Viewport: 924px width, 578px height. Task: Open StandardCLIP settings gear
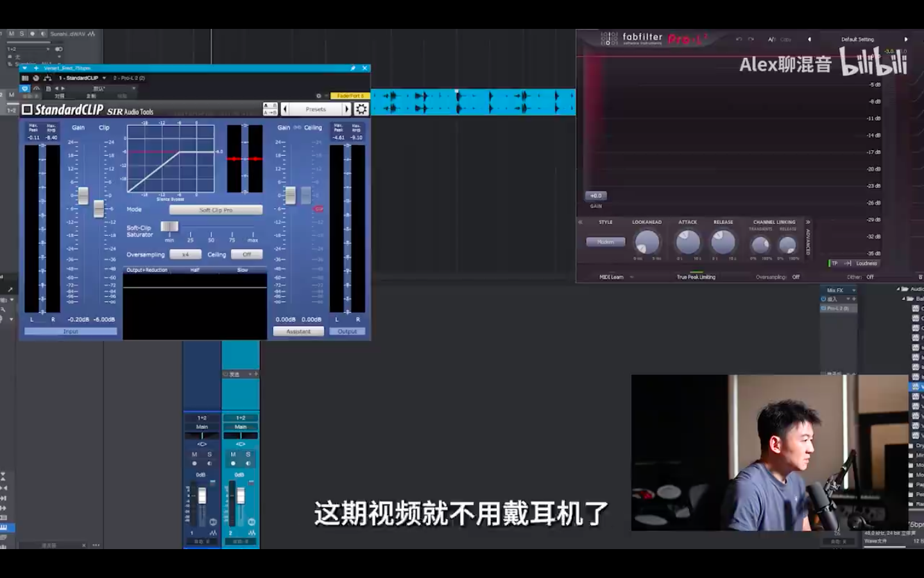(362, 109)
